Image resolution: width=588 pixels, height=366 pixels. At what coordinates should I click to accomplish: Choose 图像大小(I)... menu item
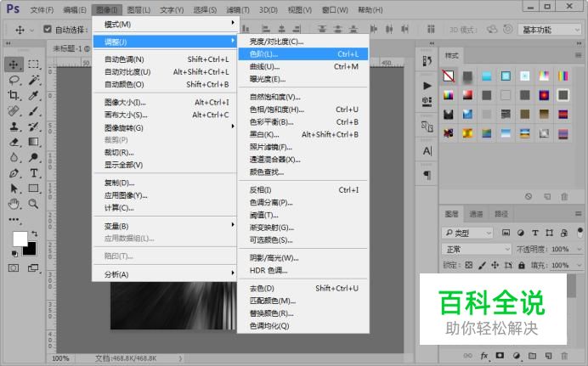point(165,102)
